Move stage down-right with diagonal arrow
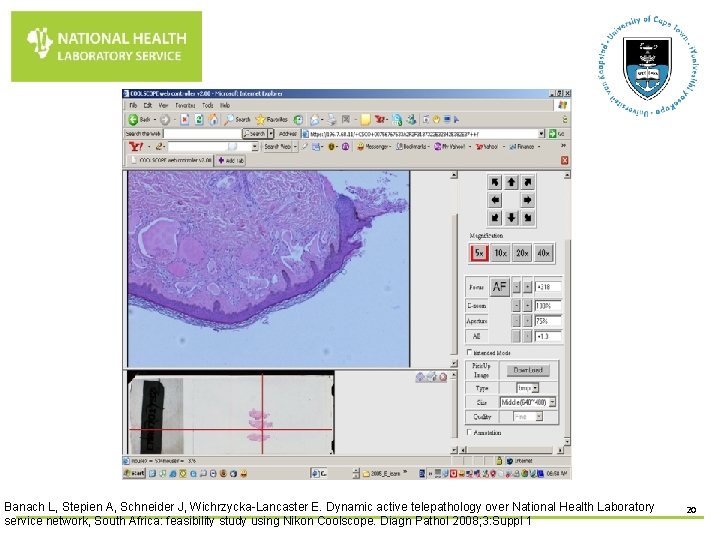The image size is (720, 540). 528,218
